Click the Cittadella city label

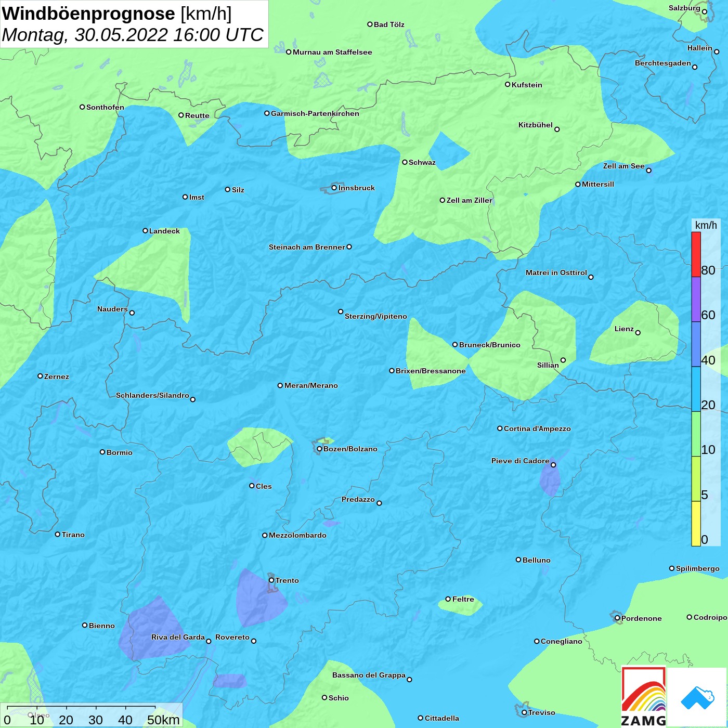pyautogui.click(x=442, y=718)
